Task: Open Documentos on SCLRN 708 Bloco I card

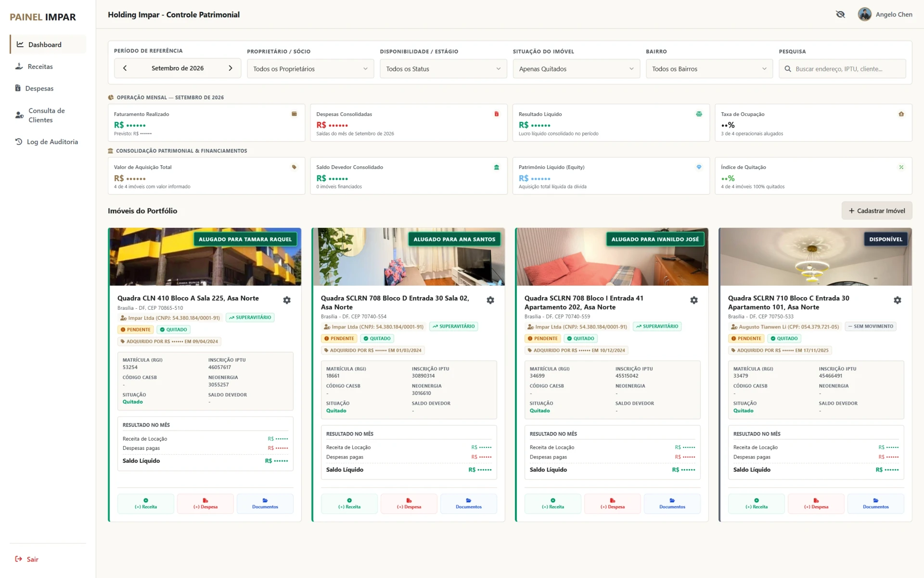Action: pyautogui.click(x=672, y=504)
